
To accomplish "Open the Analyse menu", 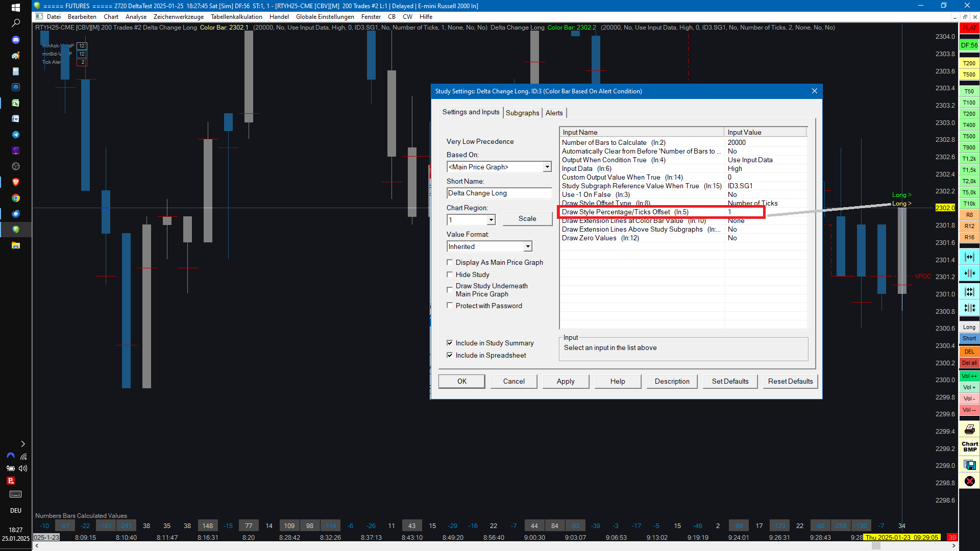I will [136, 17].
